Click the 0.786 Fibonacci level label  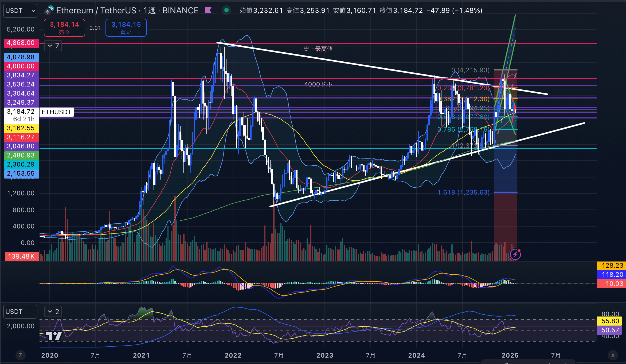coord(463,129)
